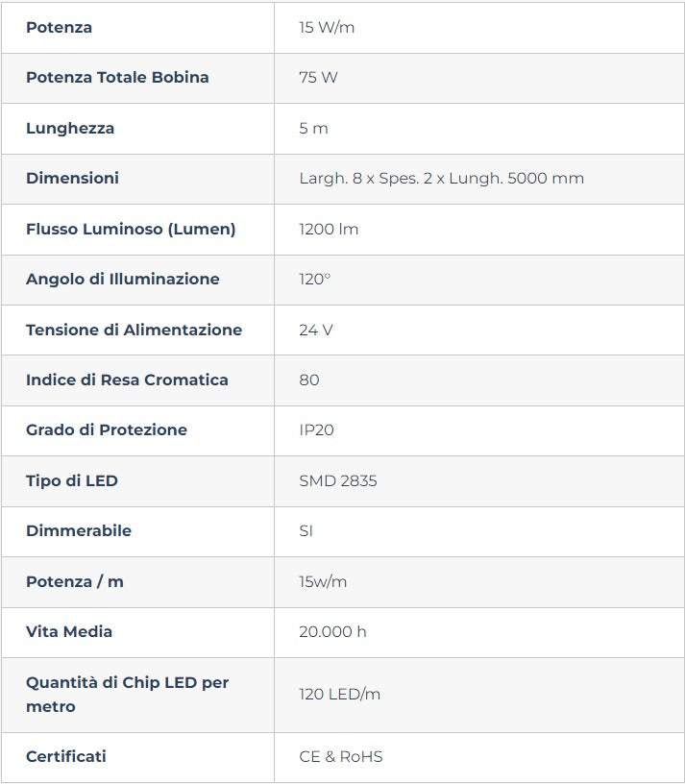Select the "IP20" protection value
This screenshot has width=685, height=784.
[317, 429]
